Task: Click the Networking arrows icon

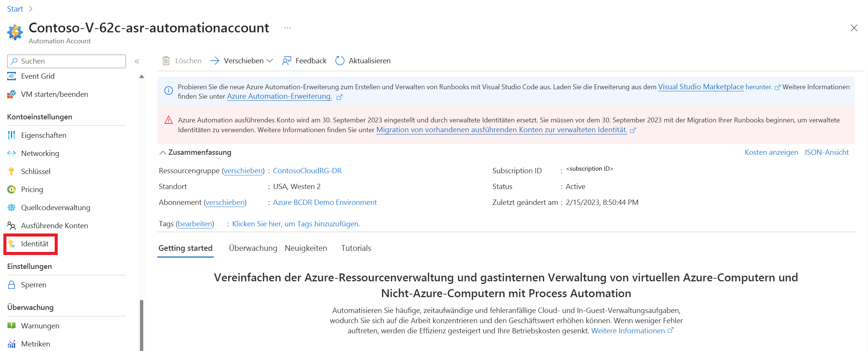Action: (x=12, y=153)
